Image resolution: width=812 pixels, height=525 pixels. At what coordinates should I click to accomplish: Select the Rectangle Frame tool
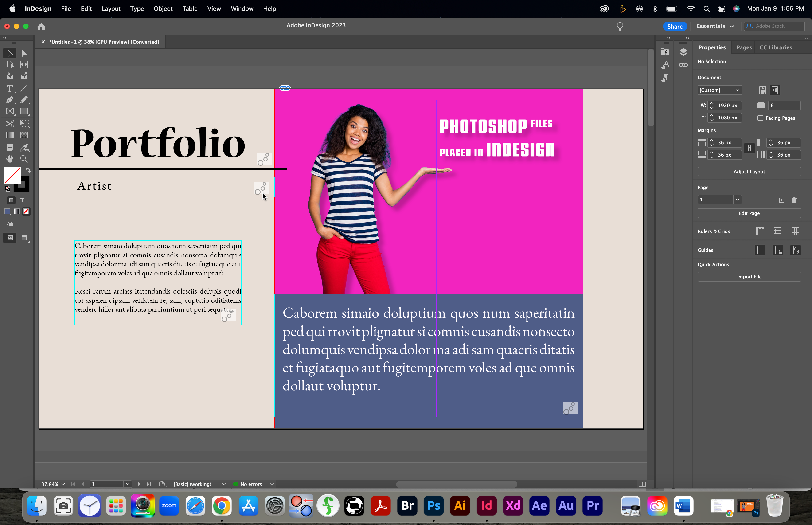10,111
